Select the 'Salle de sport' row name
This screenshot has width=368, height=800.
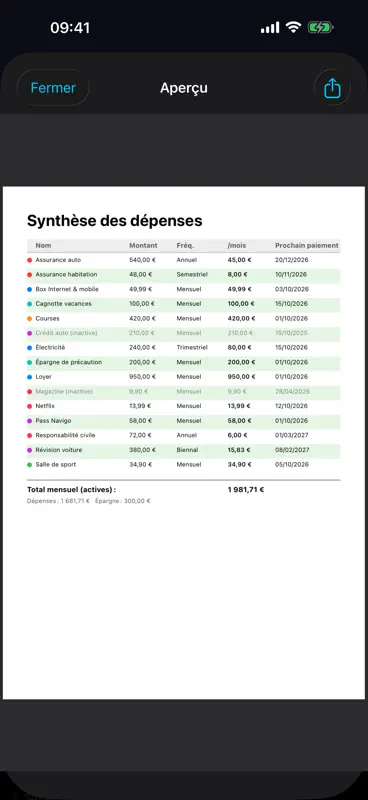click(56, 465)
